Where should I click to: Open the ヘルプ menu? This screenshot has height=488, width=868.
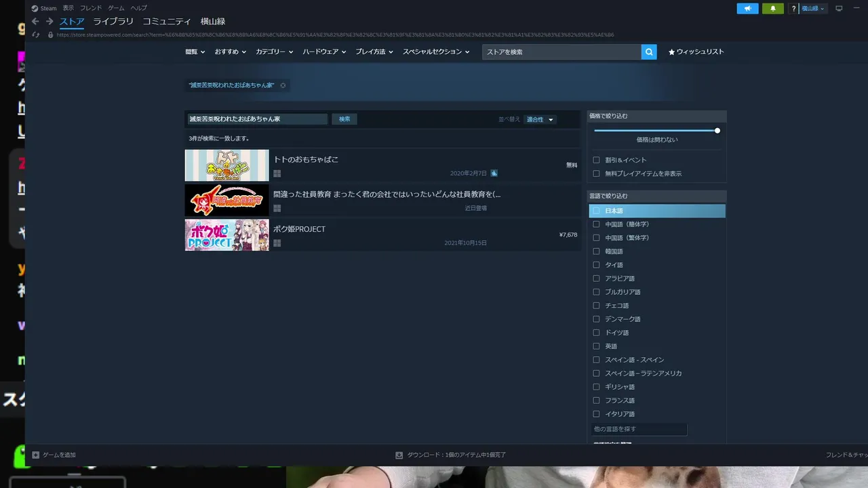pyautogui.click(x=138, y=8)
